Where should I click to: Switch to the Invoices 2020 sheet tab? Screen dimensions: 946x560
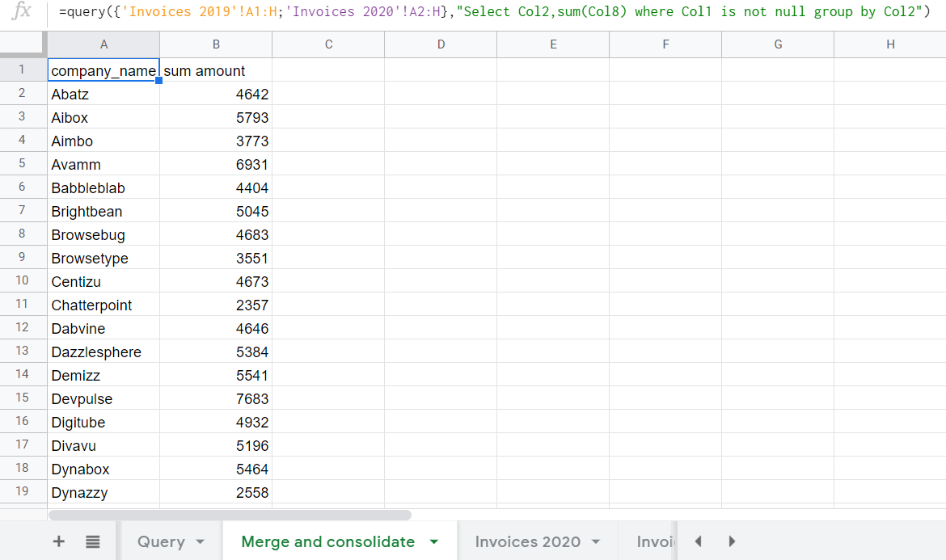pyautogui.click(x=530, y=541)
